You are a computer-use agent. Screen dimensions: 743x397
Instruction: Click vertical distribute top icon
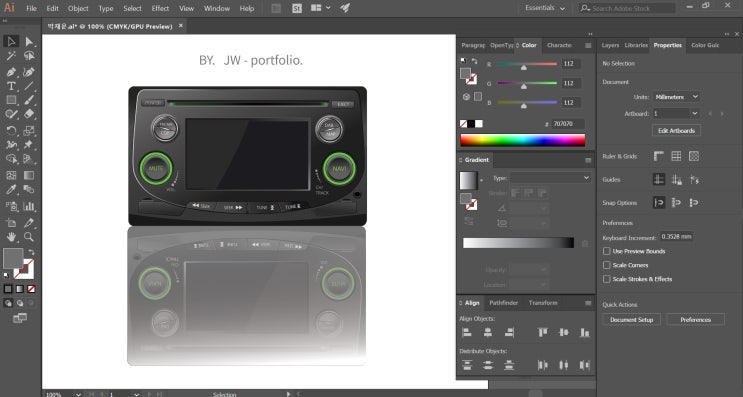point(467,365)
